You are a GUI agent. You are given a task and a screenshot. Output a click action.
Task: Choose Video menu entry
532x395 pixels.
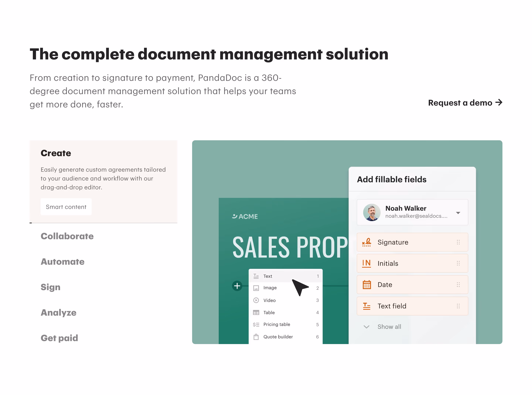(x=286, y=300)
